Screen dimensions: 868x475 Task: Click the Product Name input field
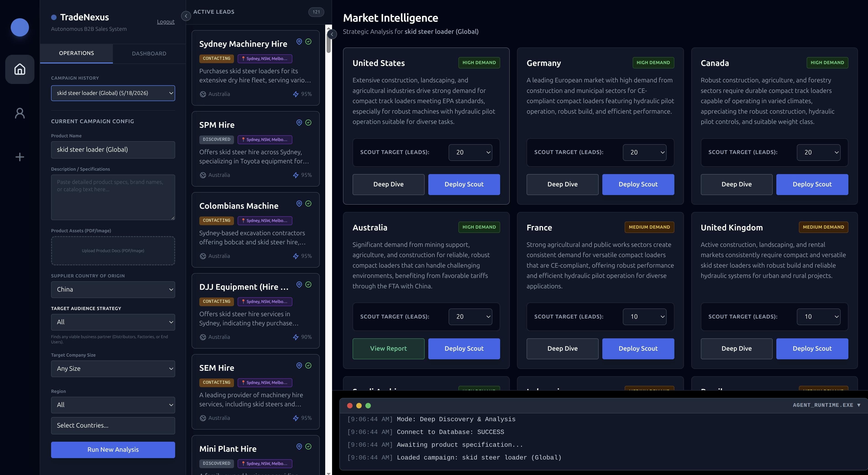point(113,150)
